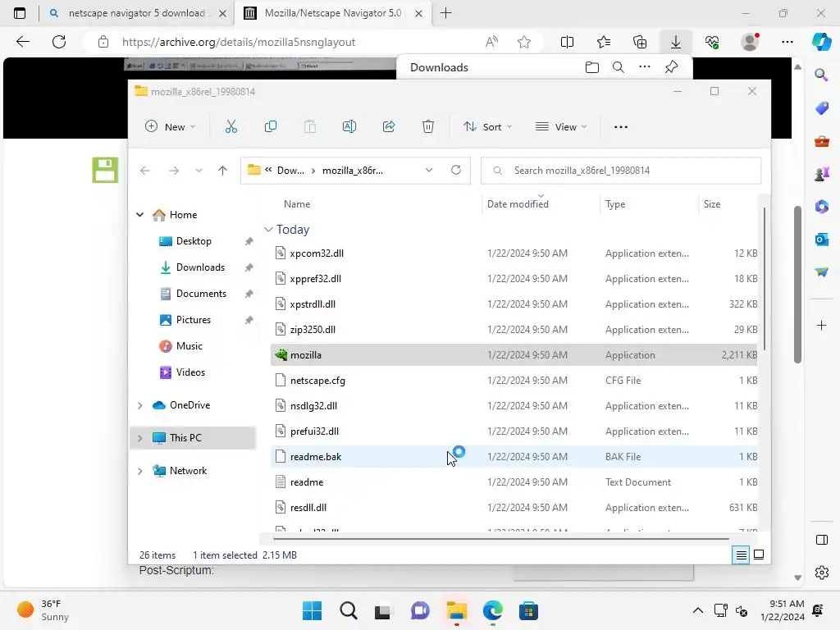Show hidden system tray icons chevron
Image resolution: width=840 pixels, height=630 pixels.
[697, 610]
